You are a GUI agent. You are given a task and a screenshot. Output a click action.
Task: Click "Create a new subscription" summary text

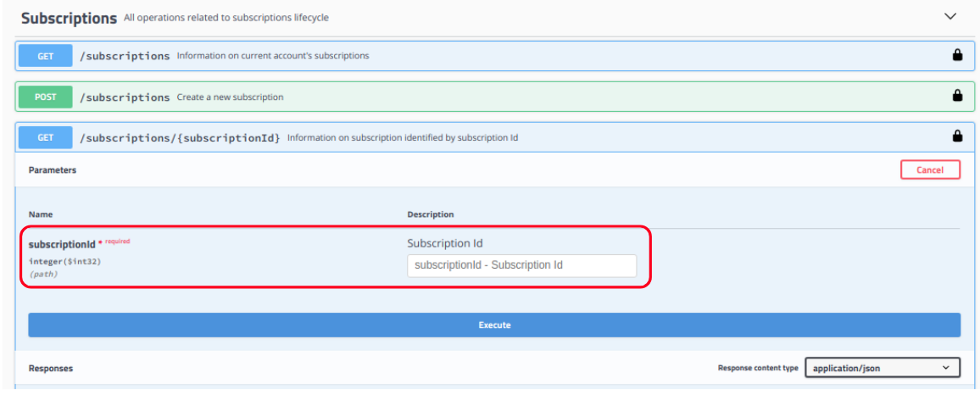pyautogui.click(x=230, y=97)
